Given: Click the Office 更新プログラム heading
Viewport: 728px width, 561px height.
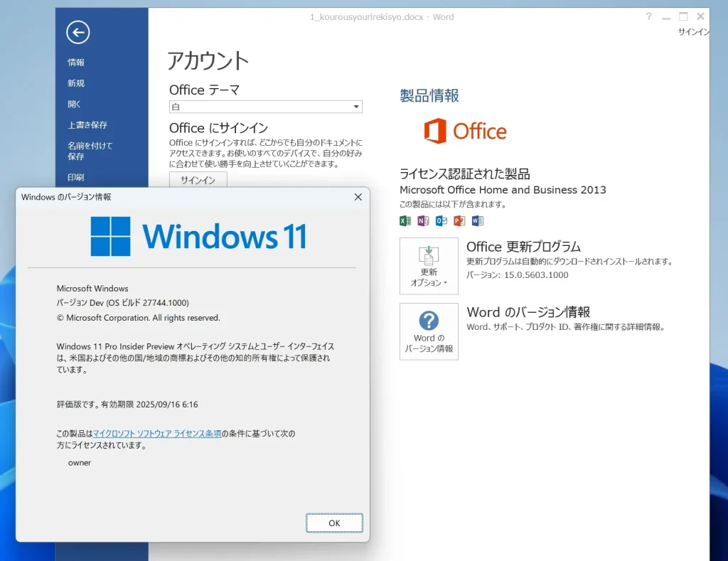Looking at the screenshot, I should [524, 247].
